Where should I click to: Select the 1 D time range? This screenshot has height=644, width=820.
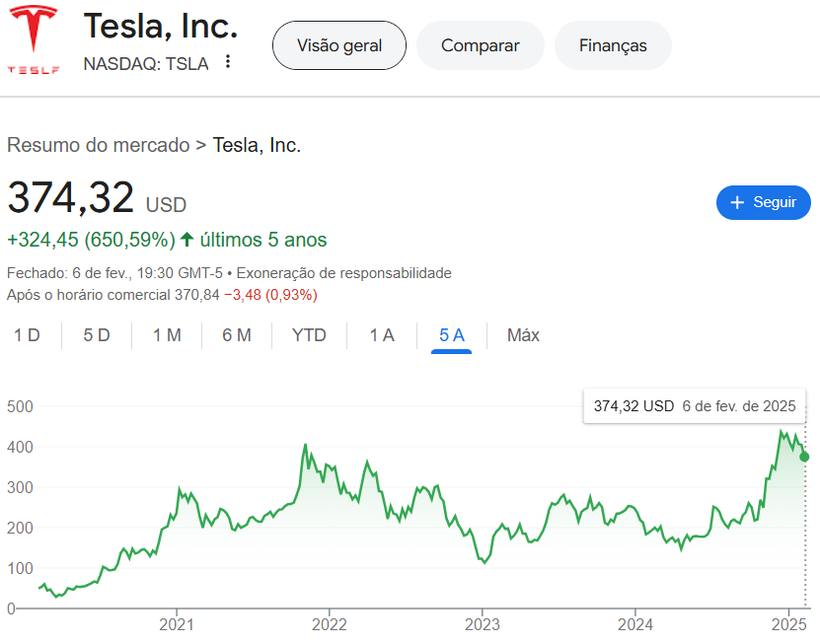coord(27,335)
